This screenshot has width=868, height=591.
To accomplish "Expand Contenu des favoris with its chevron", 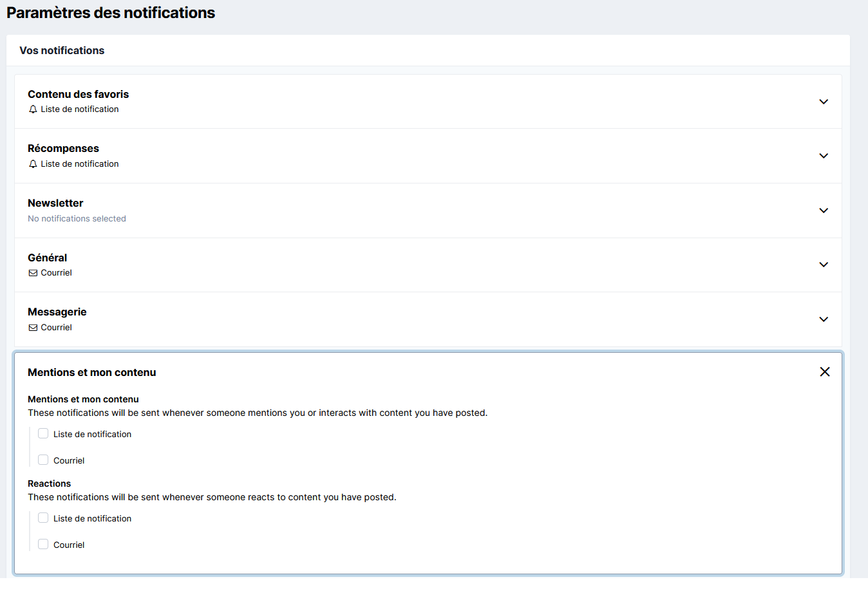I will pos(823,102).
